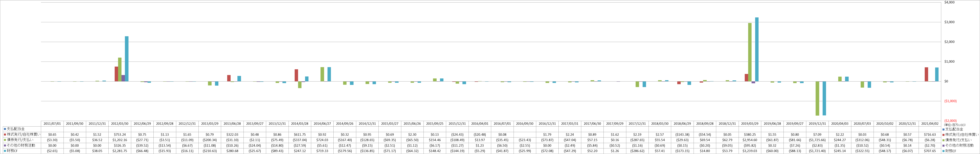Click the $707.65 cell

click(x=930, y=151)
